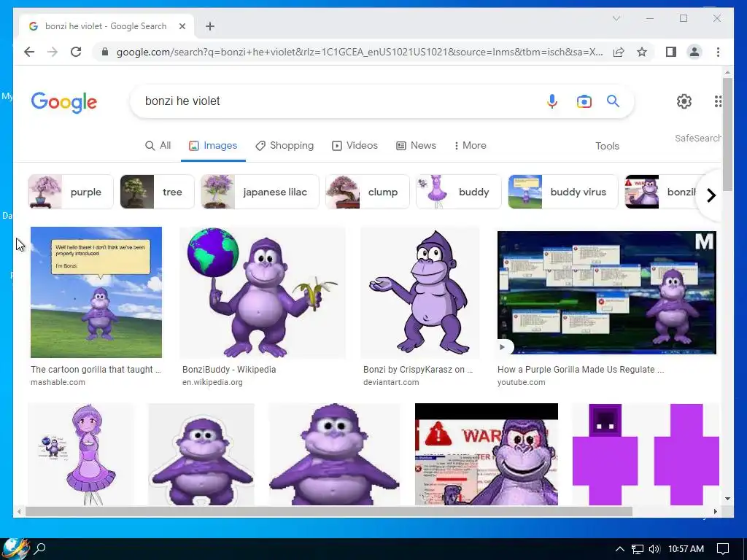This screenshot has height=560, width=747.
Task: Open the Bonzi warning virus image
Action: click(x=487, y=454)
